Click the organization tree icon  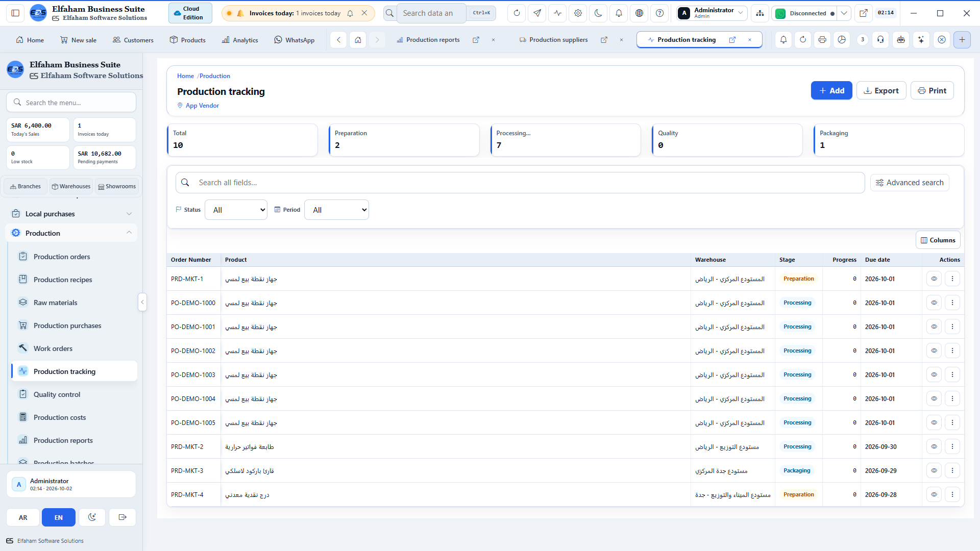[760, 13]
